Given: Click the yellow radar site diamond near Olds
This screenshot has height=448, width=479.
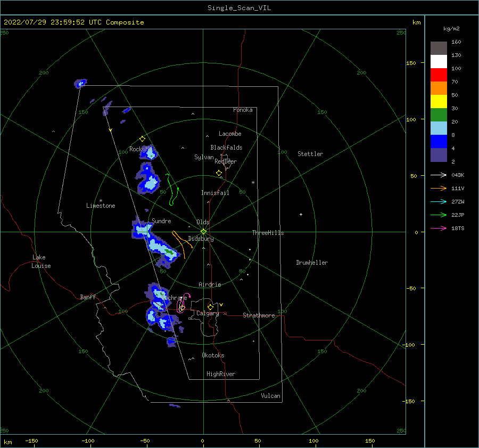Looking at the screenshot, I should pos(203,232).
